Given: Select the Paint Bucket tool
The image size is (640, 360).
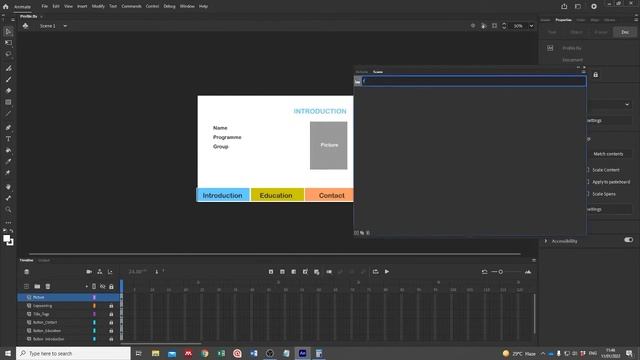Looking at the screenshot, I should (x=8, y=150).
